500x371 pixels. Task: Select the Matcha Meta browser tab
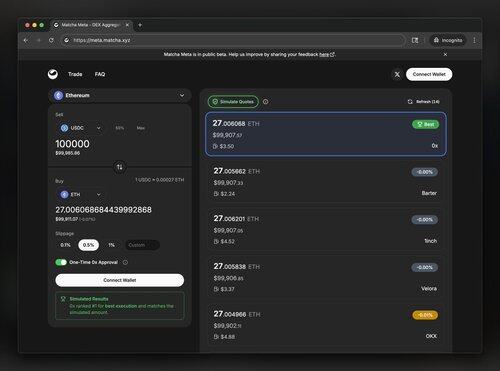(x=92, y=25)
